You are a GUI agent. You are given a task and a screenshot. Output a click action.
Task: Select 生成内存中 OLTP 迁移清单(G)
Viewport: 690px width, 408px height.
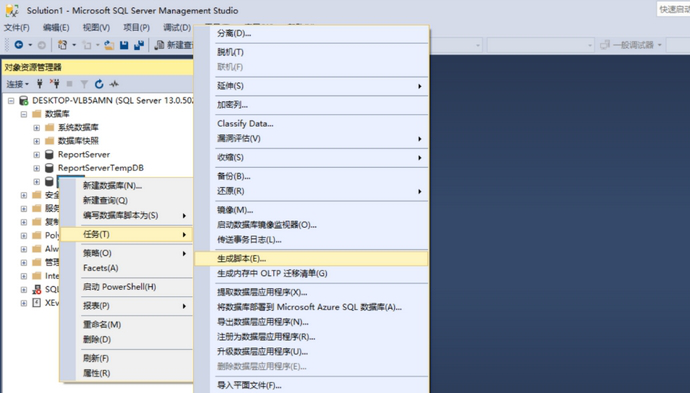(x=311, y=274)
